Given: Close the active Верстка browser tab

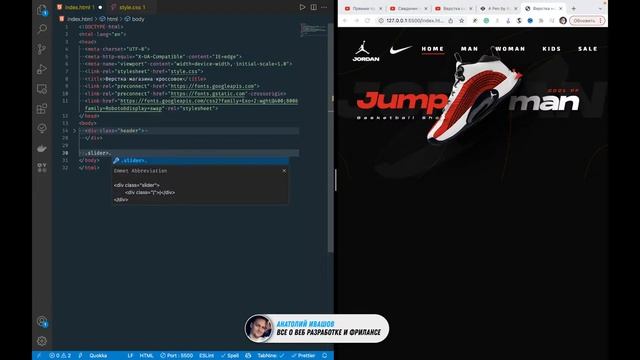Looking at the screenshot, I should [x=561, y=8].
